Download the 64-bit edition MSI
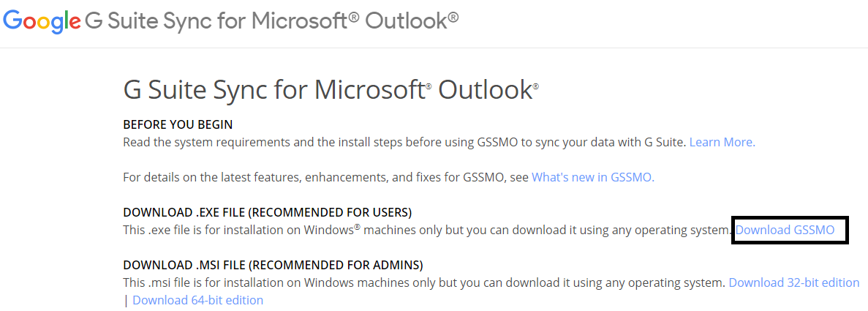The image size is (868, 311). pyautogui.click(x=197, y=301)
